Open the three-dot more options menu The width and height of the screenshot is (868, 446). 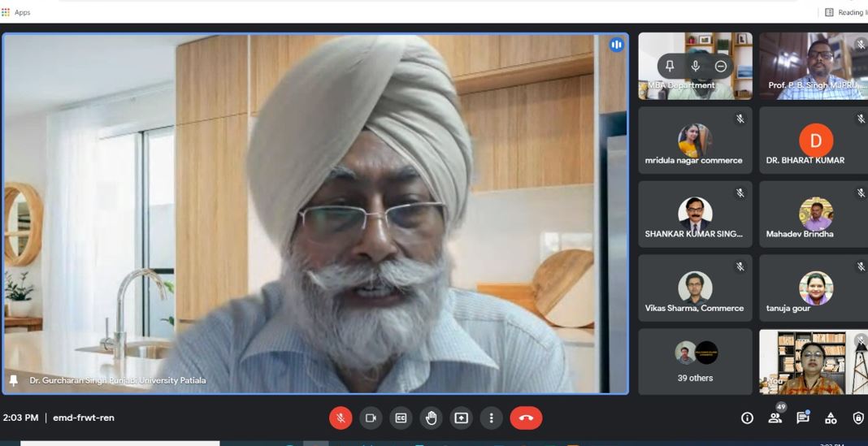(491, 418)
